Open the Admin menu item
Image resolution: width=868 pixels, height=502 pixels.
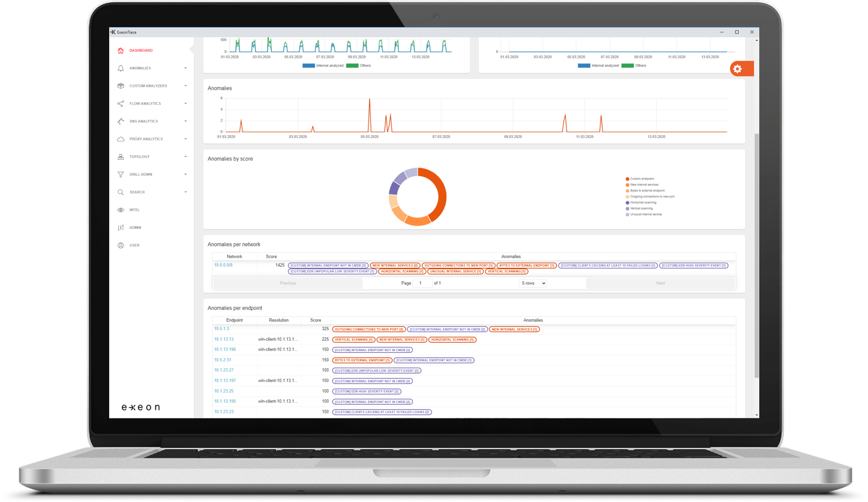(135, 228)
